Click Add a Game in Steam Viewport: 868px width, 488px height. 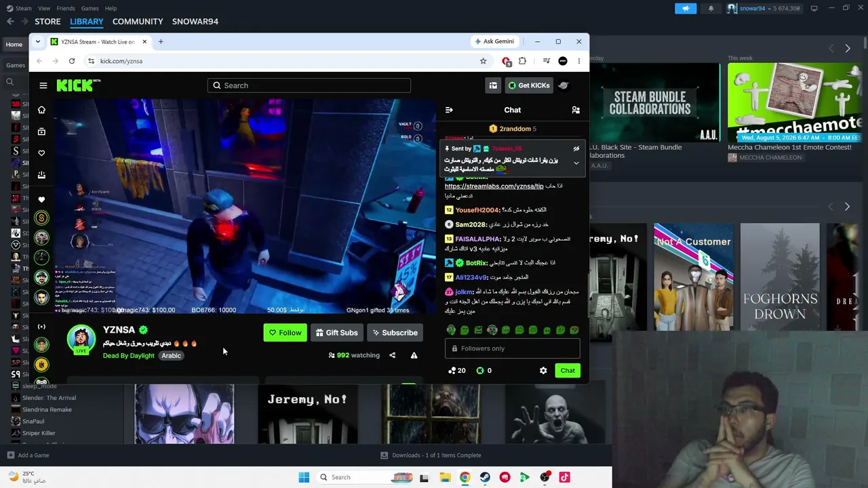28,455
